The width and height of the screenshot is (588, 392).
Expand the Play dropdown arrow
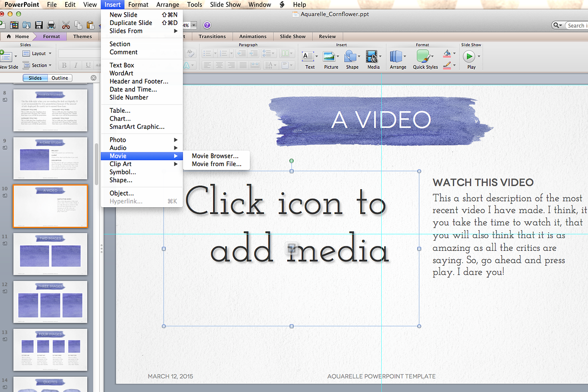point(479,56)
